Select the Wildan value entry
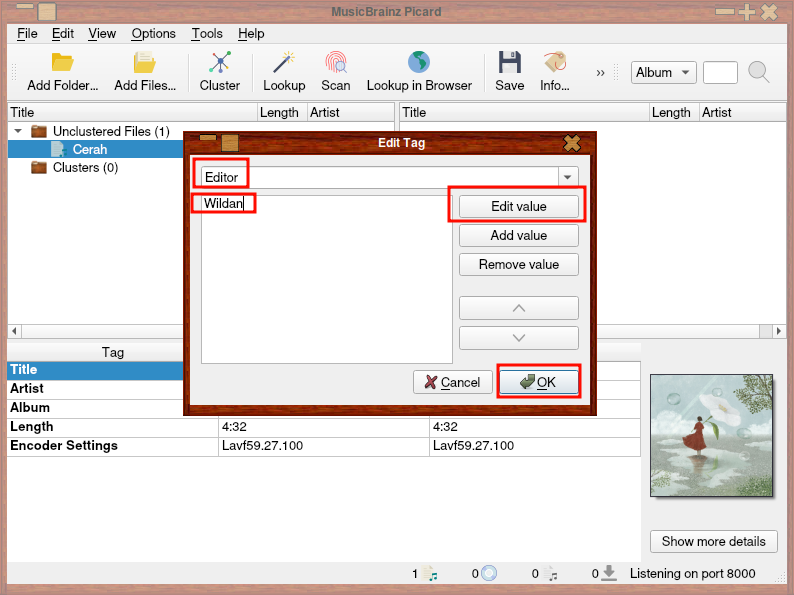Viewport: 794px width, 595px height. tap(224, 204)
